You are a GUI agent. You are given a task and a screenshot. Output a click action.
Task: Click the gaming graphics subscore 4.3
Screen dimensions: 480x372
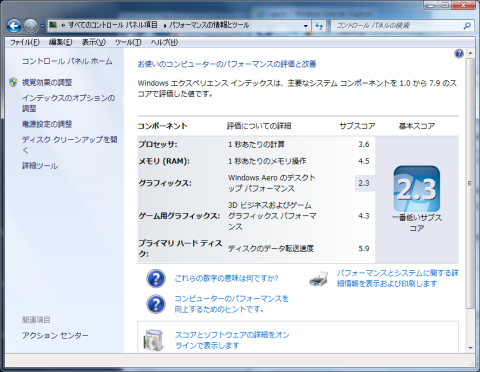pyautogui.click(x=364, y=216)
